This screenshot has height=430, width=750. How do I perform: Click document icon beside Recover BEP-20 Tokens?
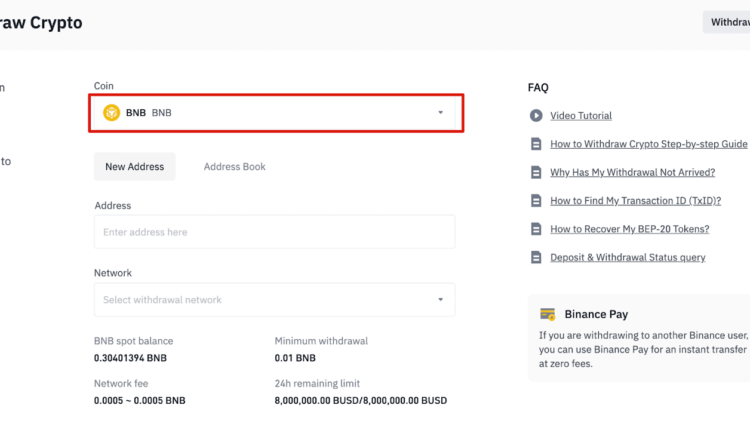[x=536, y=229]
